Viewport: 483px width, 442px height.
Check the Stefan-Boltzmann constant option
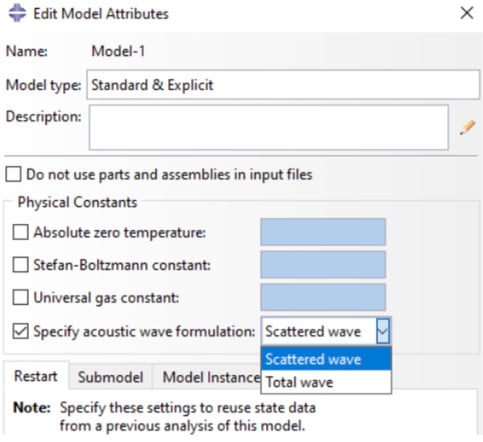click(x=20, y=265)
